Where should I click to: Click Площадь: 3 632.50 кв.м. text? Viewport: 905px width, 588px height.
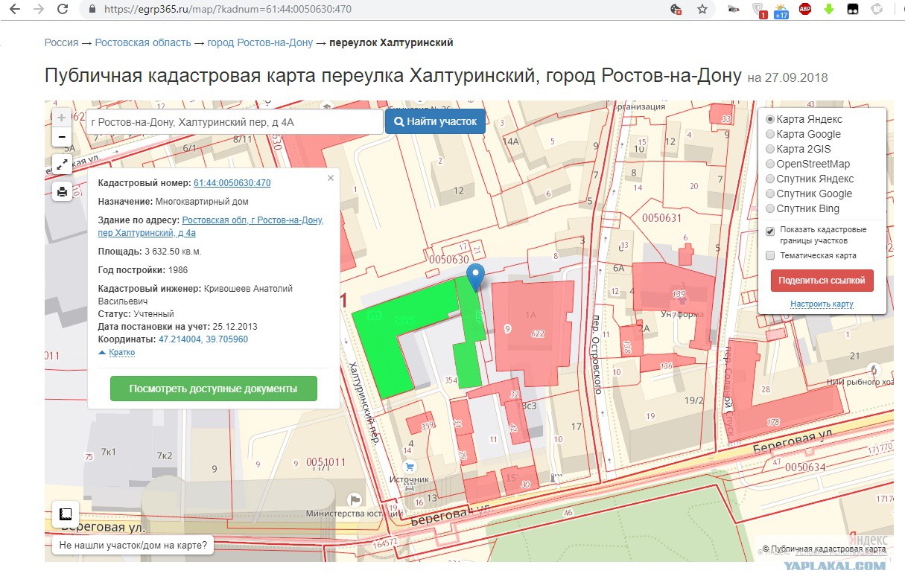pos(150,251)
